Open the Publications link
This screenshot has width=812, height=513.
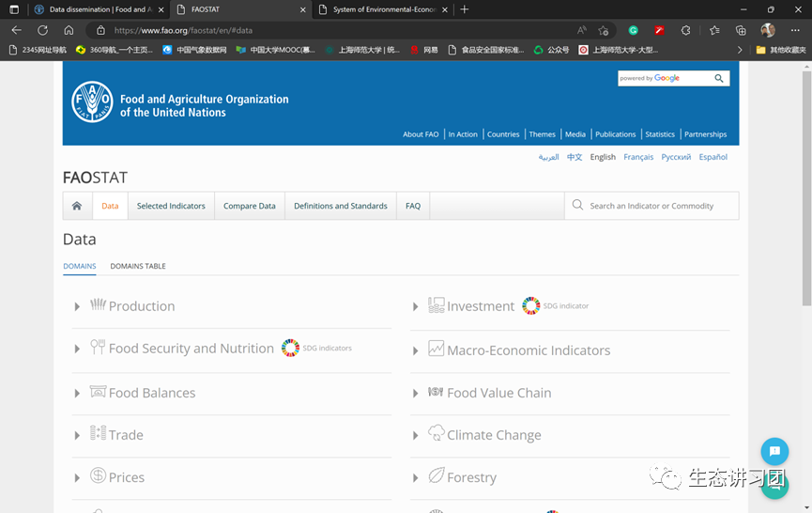[x=615, y=134]
